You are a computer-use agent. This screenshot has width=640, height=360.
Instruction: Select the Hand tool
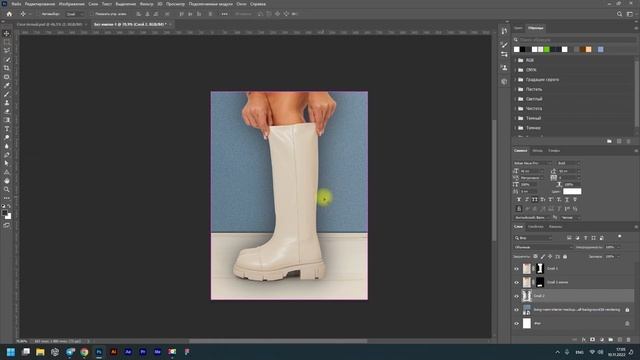coord(7,181)
